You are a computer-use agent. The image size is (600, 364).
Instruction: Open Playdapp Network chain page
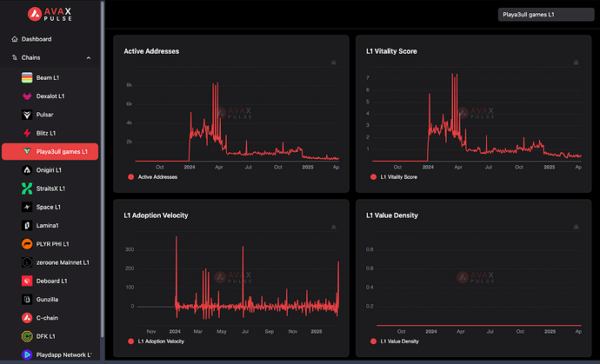pos(63,354)
